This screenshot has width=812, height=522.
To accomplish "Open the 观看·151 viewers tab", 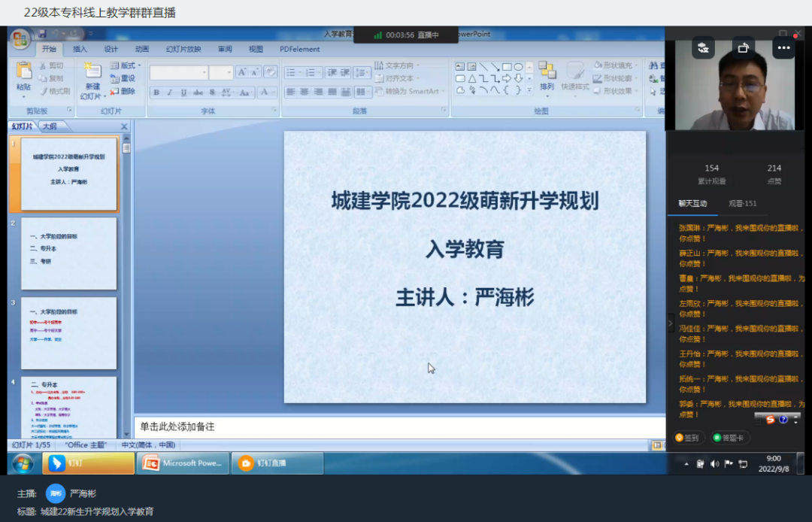I will pos(742,203).
